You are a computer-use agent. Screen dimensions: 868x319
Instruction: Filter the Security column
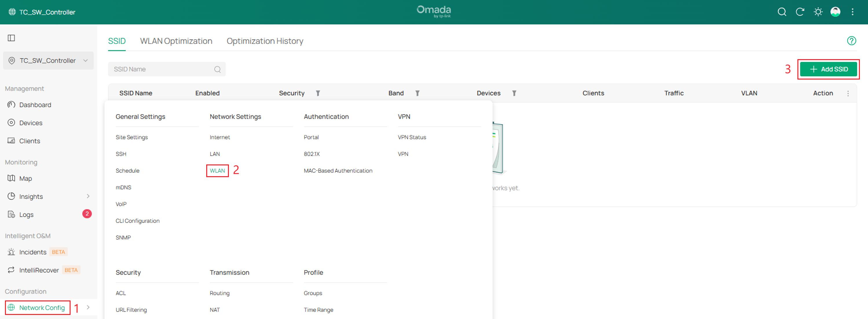point(318,93)
